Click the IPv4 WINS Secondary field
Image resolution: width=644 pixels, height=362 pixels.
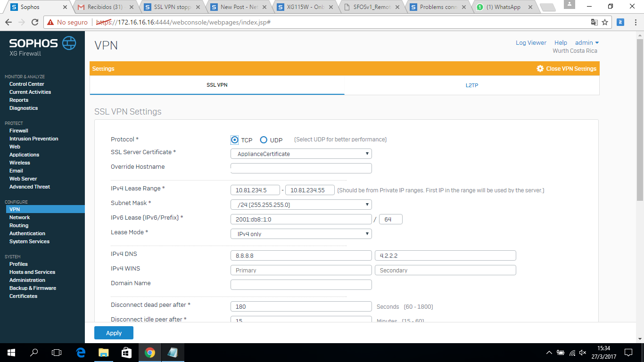[x=446, y=270]
